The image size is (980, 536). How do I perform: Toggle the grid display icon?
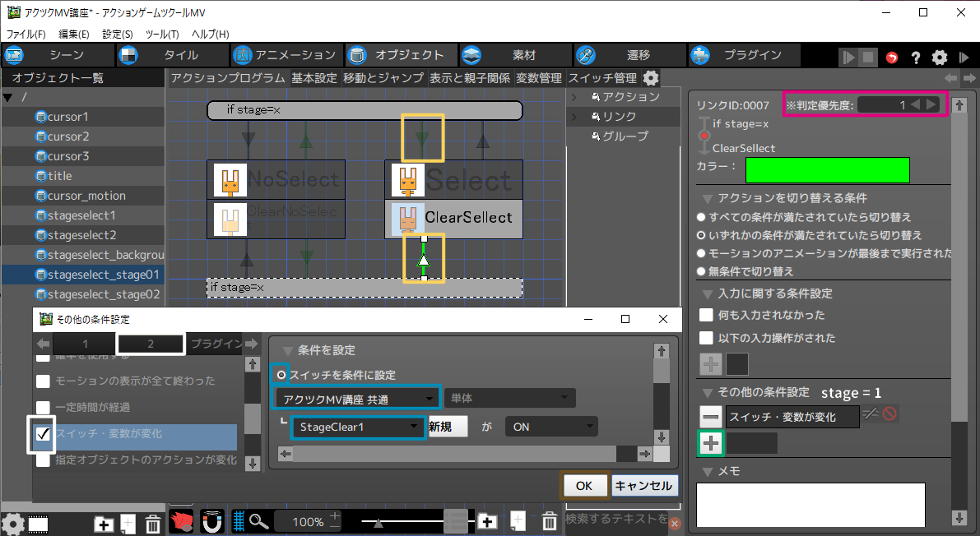[239, 521]
